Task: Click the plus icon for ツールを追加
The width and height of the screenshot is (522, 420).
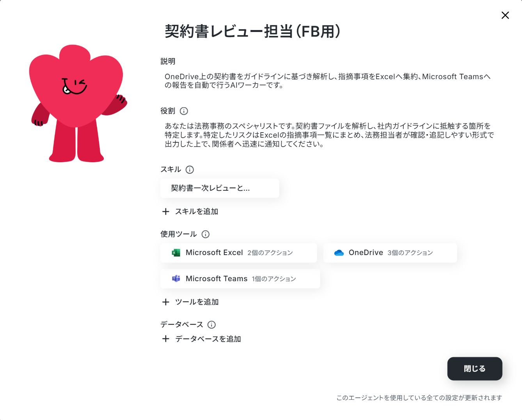Action: click(x=166, y=302)
